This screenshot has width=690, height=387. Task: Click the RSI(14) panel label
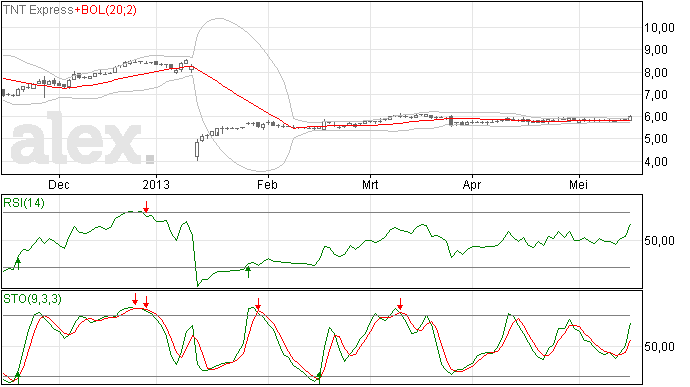point(24,203)
